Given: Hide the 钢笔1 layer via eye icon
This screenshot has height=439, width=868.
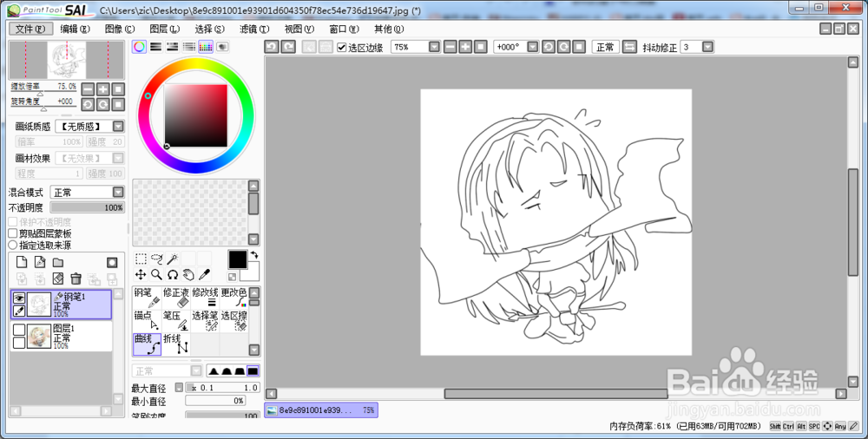Looking at the screenshot, I should tap(19, 298).
